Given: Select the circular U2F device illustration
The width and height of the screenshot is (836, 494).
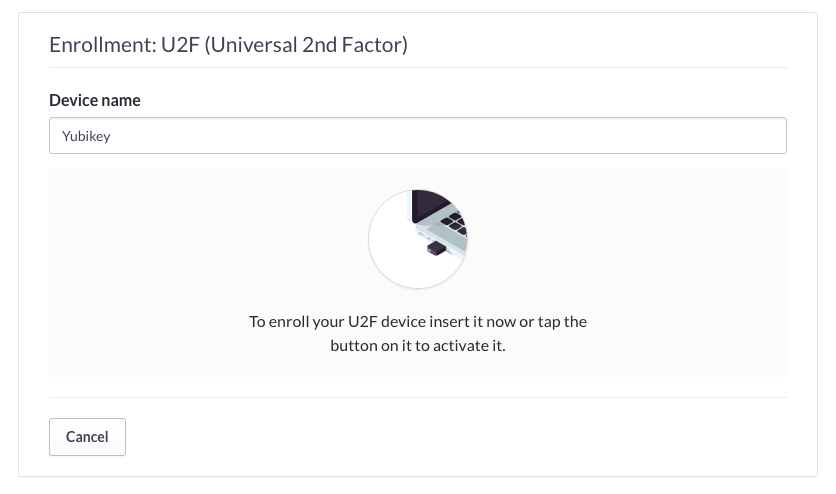Looking at the screenshot, I should [x=418, y=239].
